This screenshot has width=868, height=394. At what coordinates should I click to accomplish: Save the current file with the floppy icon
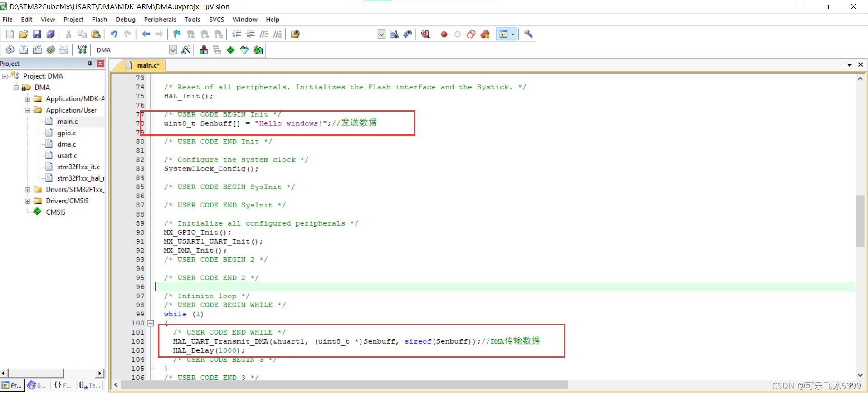(37, 34)
